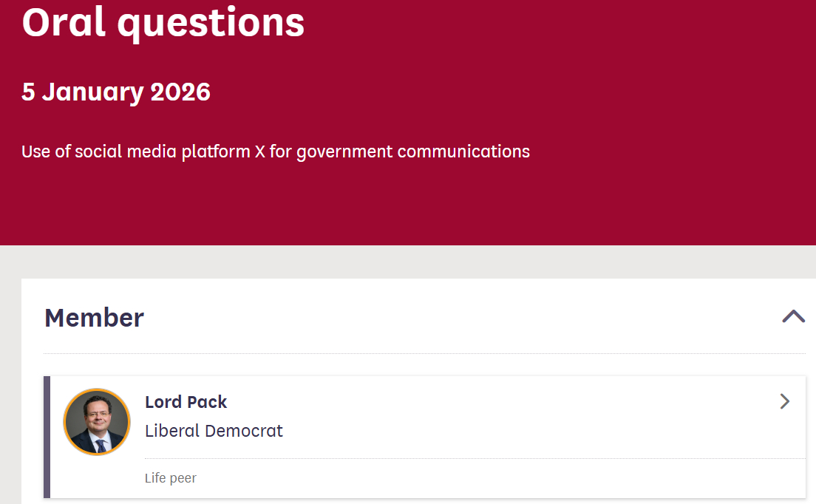Screen dimensions: 816x504
Task: Select the Liberal Democrat party label
Action: [x=214, y=431]
